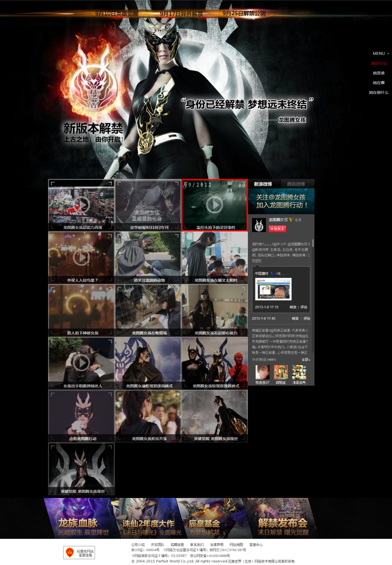
Task: Click the 龙图腾女孩 Weibo avatar icon
Action: tap(259, 225)
